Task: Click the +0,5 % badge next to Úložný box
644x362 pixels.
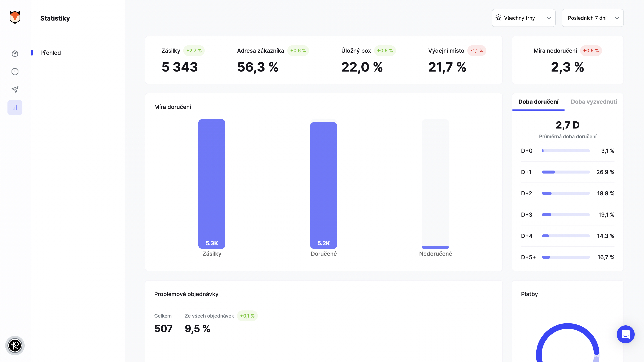Action: click(x=385, y=51)
